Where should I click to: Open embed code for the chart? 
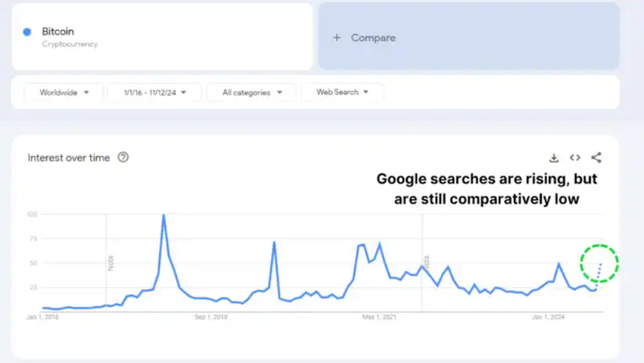point(575,158)
